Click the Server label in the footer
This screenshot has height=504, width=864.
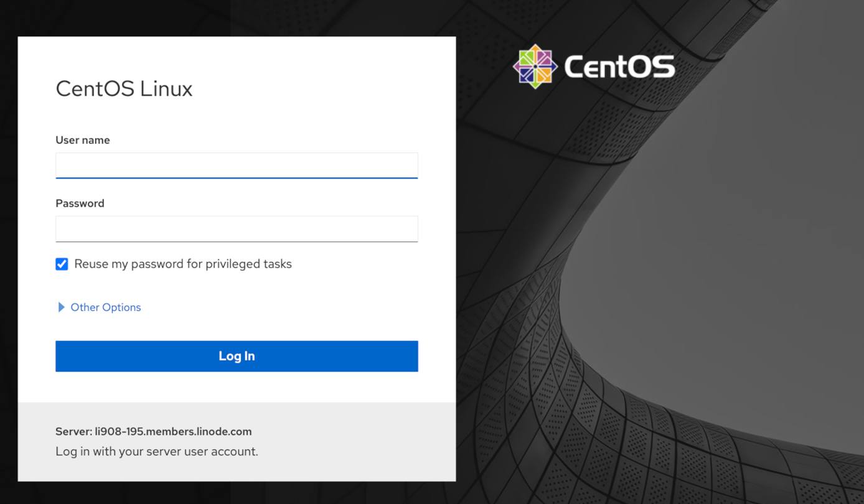(72, 431)
